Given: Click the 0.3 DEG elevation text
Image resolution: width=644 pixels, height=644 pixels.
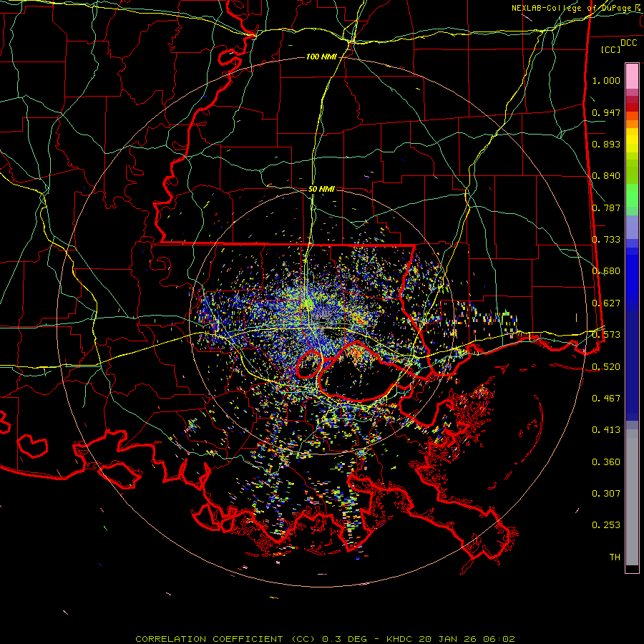Looking at the screenshot, I should (x=344, y=639).
